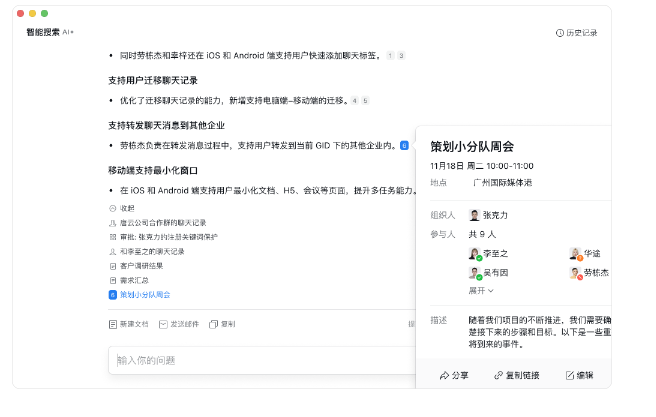Screen dimensions: 656x417
Task: Click the 新建文档 document icon
Action: (x=112, y=324)
